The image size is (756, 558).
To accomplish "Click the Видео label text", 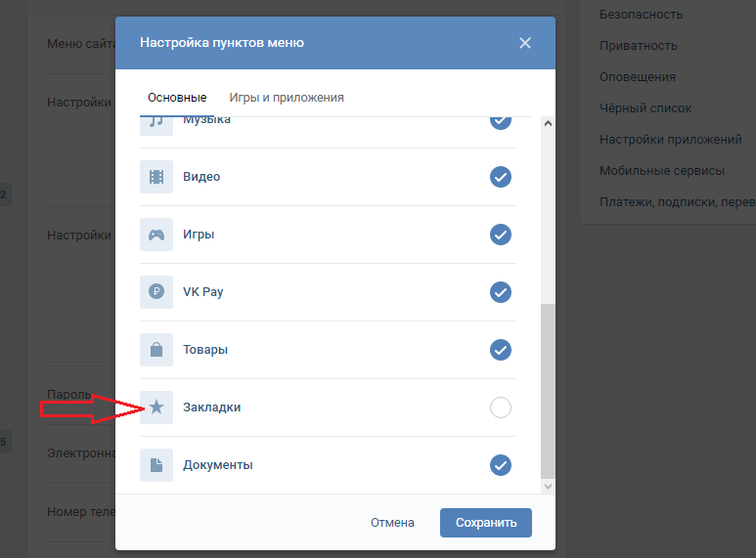I will tap(201, 176).
